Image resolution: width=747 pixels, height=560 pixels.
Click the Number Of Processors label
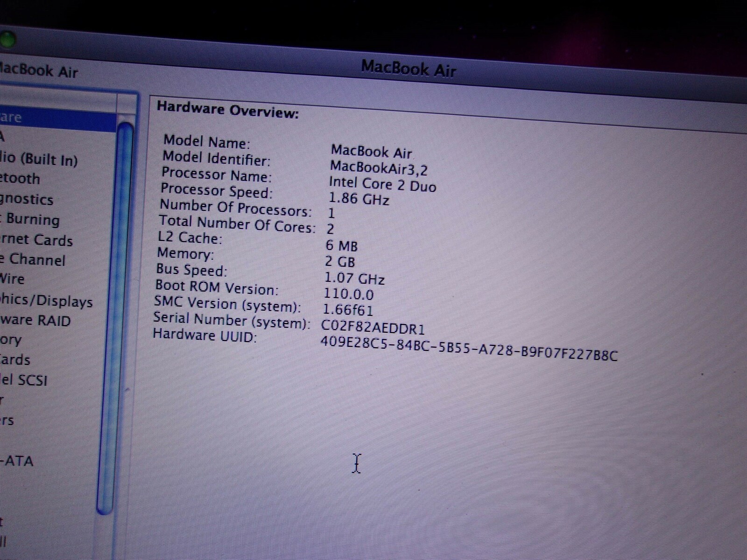point(236,208)
